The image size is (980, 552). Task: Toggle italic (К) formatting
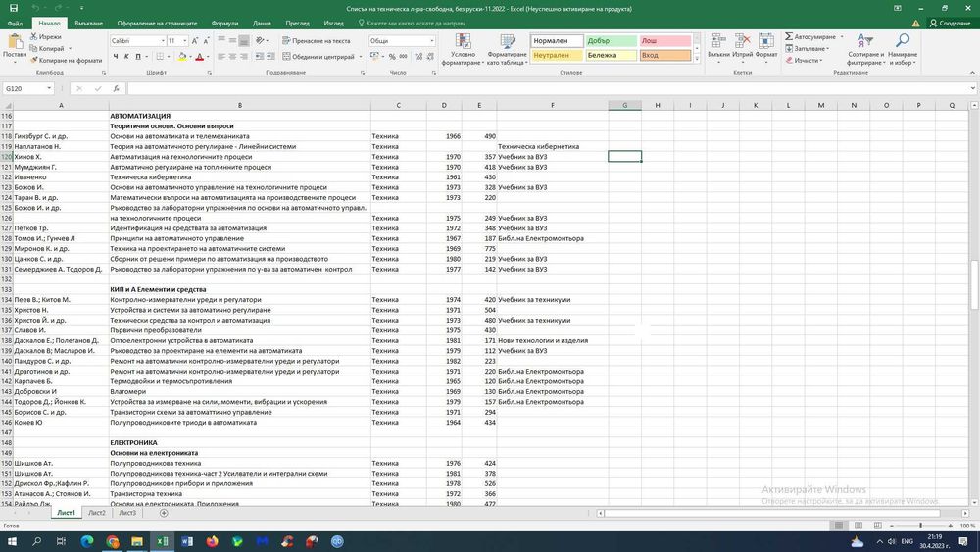tap(126, 56)
